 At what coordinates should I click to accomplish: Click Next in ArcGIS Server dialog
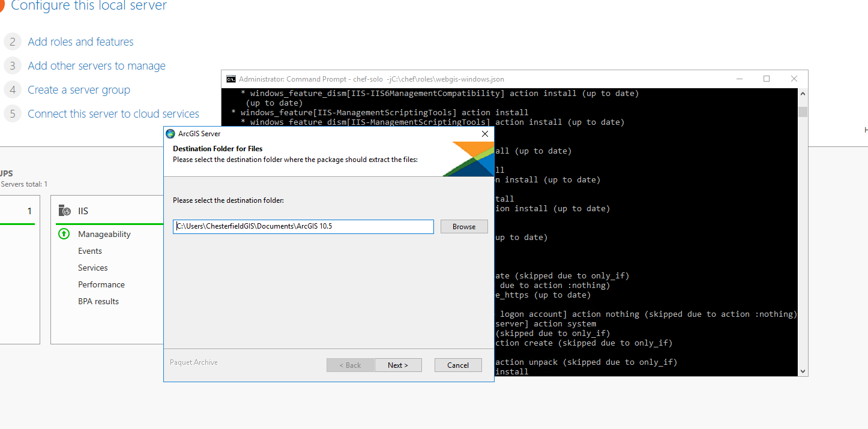click(x=398, y=365)
